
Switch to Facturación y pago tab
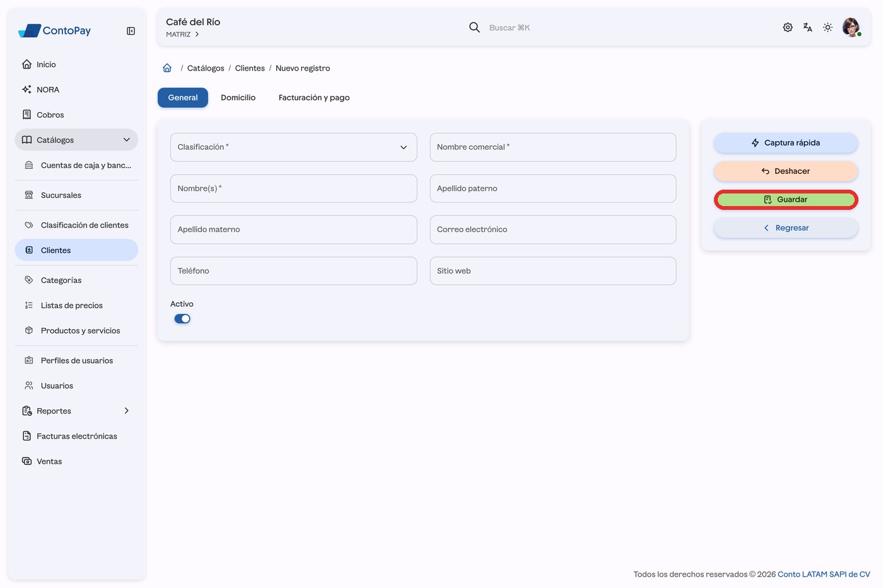point(314,98)
